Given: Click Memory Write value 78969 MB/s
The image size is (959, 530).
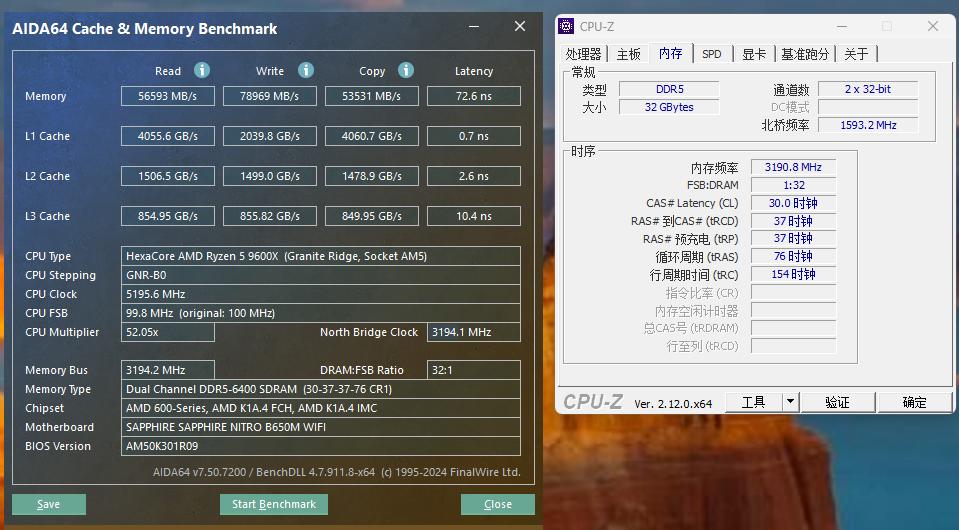Looking at the screenshot, I should tap(270, 96).
